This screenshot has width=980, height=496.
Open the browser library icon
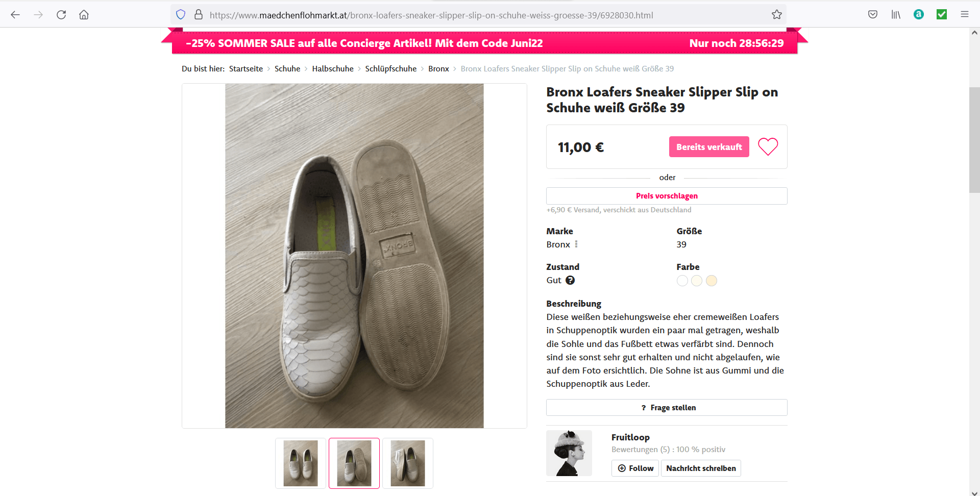point(896,15)
